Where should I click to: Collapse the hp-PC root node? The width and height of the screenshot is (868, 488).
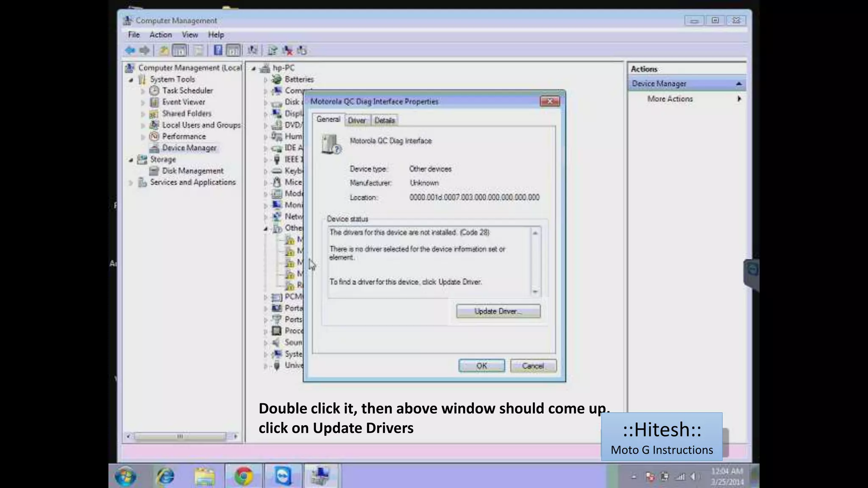pyautogui.click(x=253, y=68)
